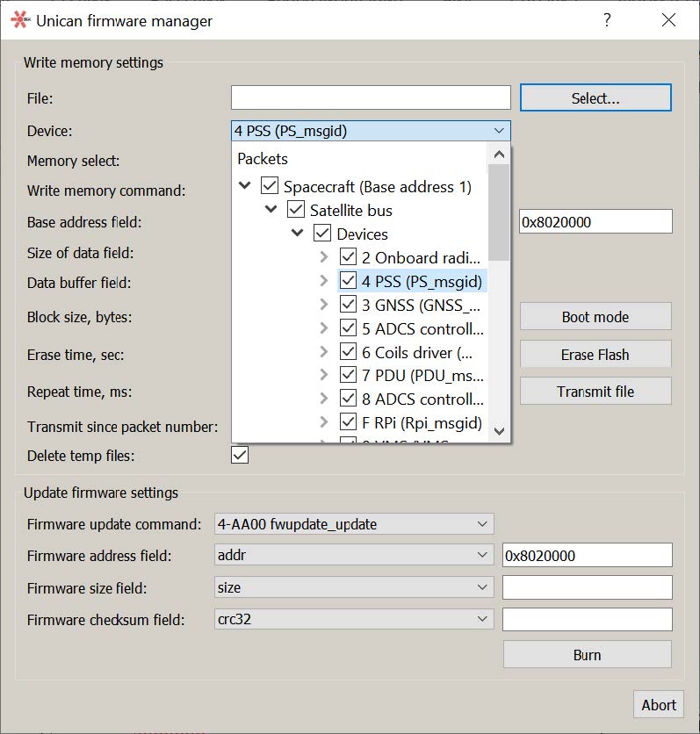Click the Abort button
The width and height of the screenshot is (700, 734).
tap(659, 704)
